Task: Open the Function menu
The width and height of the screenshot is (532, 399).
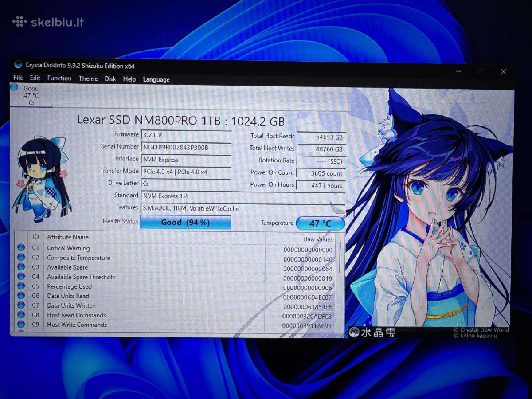Action: pos(59,78)
